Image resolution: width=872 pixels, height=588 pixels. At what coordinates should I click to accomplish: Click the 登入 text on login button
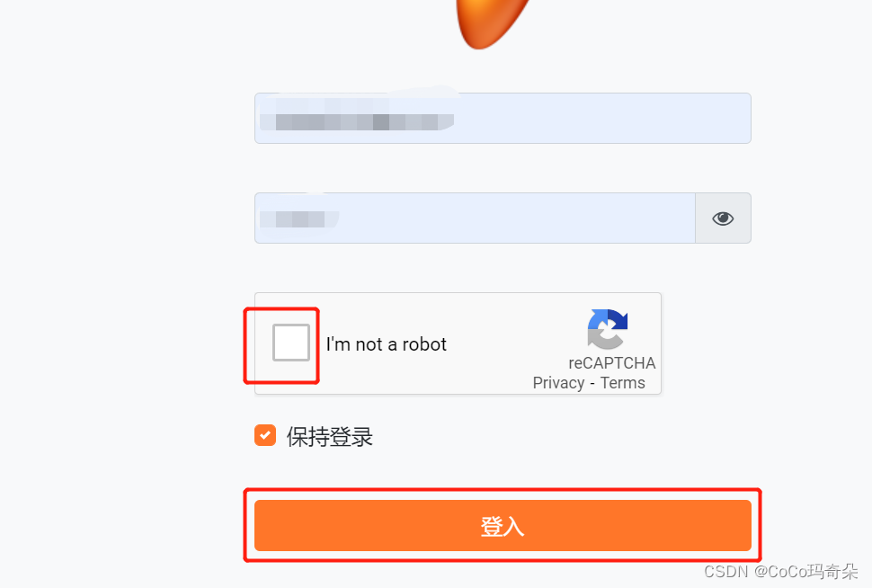tap(503, 526)
